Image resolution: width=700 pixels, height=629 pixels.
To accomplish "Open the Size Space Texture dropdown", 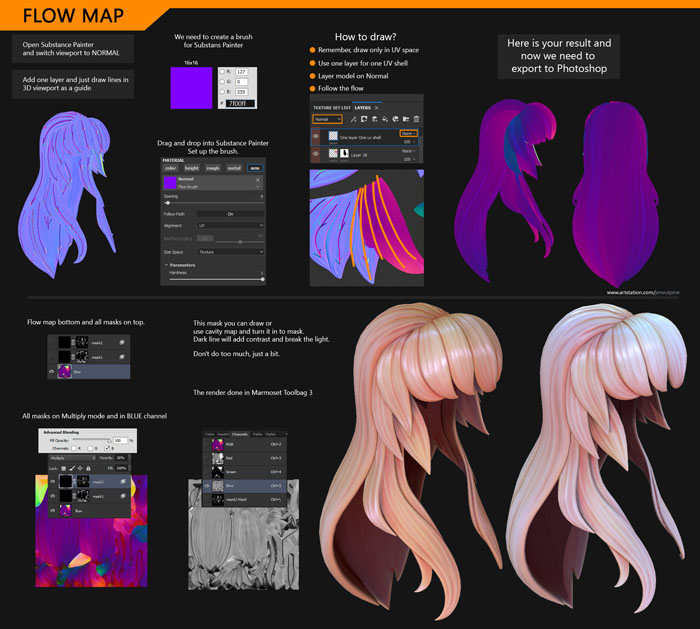I will pyautogui.click(x=230, y=252).
